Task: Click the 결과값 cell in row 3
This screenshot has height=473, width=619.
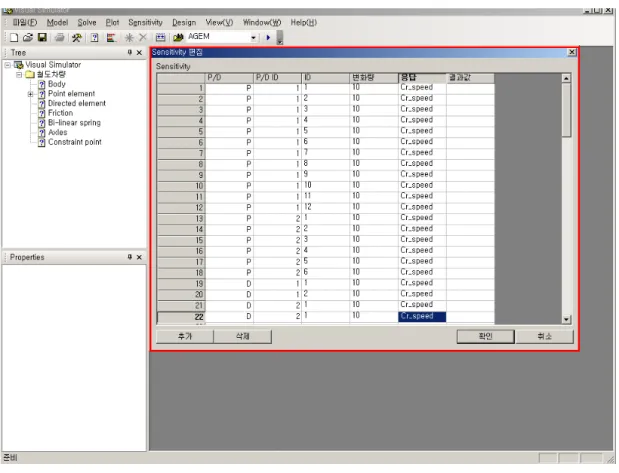Action: (470, 109)
